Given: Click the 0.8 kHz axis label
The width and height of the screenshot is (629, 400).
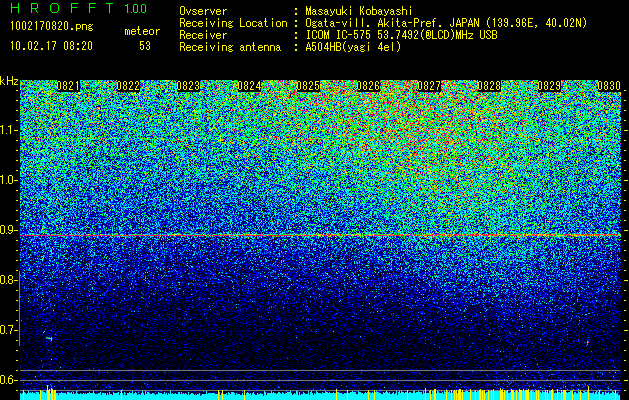Looking at the screenshot, I should [8, 280].
